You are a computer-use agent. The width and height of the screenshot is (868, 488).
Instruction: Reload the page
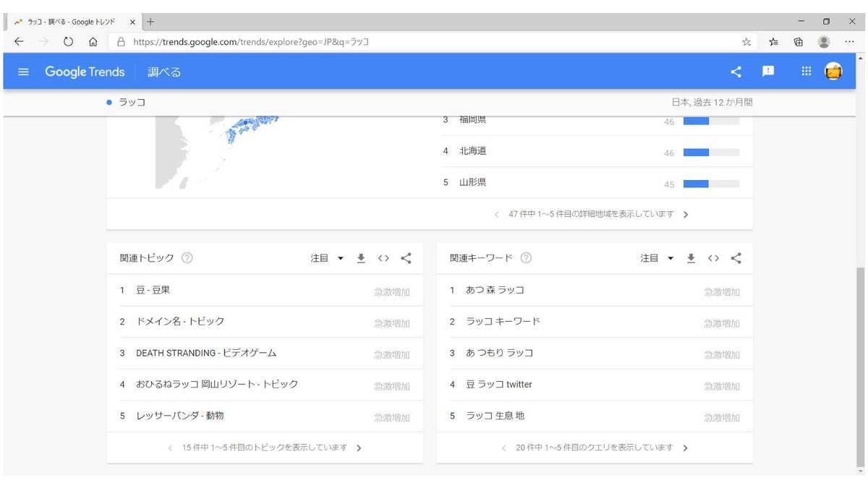68,42
